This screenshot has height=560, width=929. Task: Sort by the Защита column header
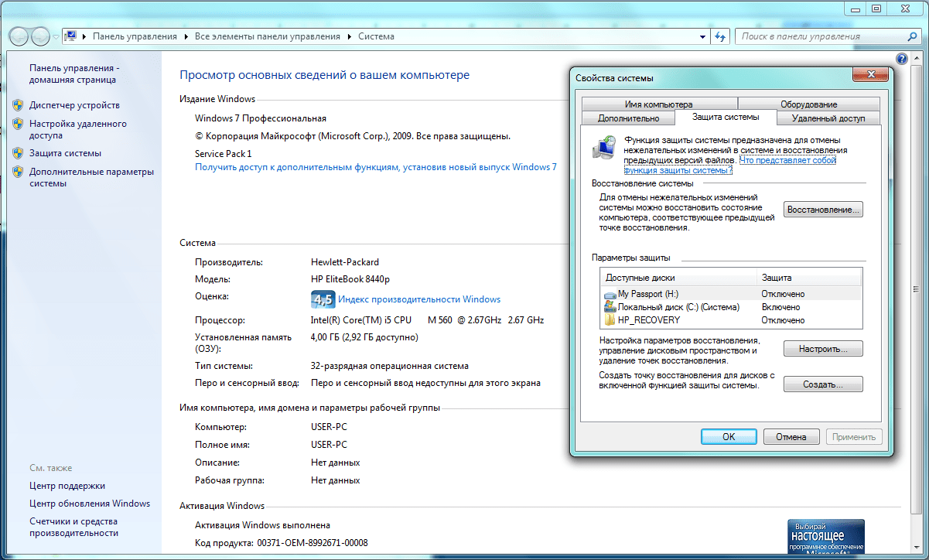809,278
